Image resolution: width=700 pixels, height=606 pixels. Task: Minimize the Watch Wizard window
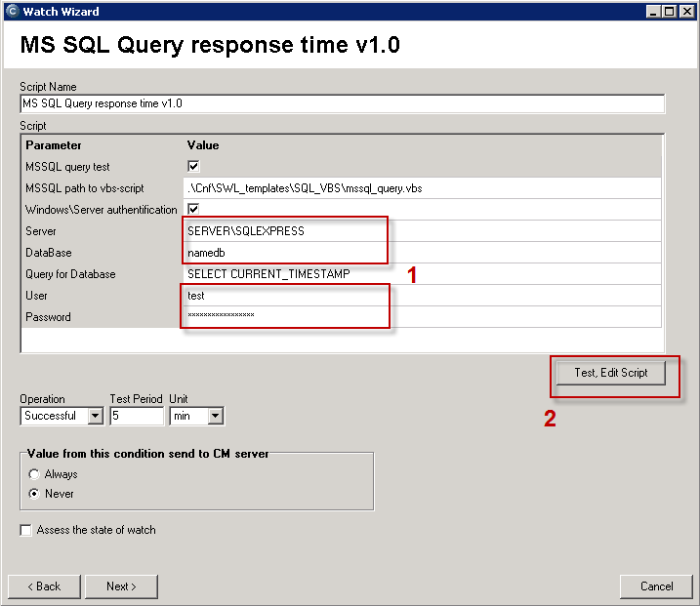pos(653,11)
